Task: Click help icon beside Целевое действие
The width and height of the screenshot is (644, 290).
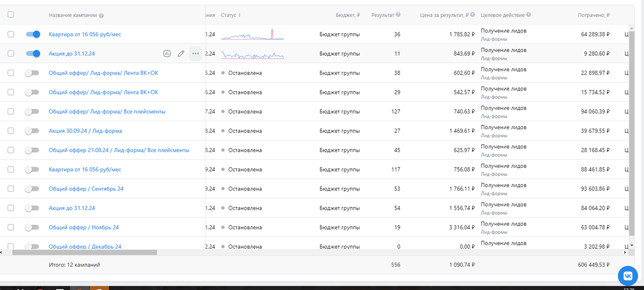Action: [529, 15]
